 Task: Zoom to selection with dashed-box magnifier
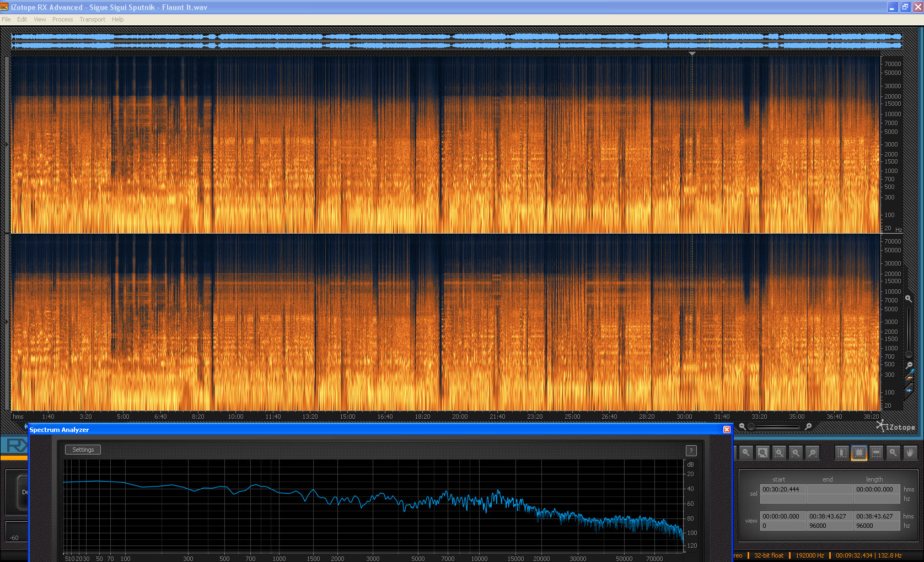point(779,452)
